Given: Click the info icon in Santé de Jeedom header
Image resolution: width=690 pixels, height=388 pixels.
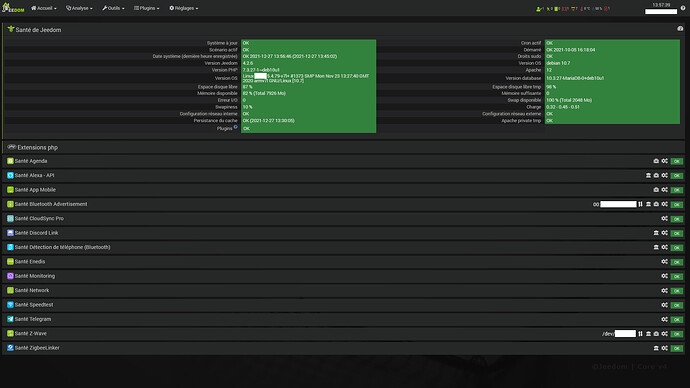Looking at the screenshot, I should [680, 29].
